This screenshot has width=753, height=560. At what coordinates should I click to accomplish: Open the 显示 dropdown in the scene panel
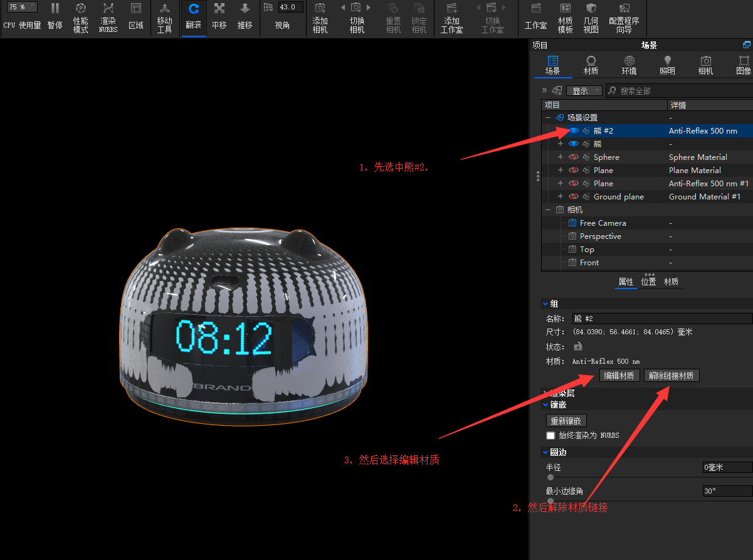(584, 91)
